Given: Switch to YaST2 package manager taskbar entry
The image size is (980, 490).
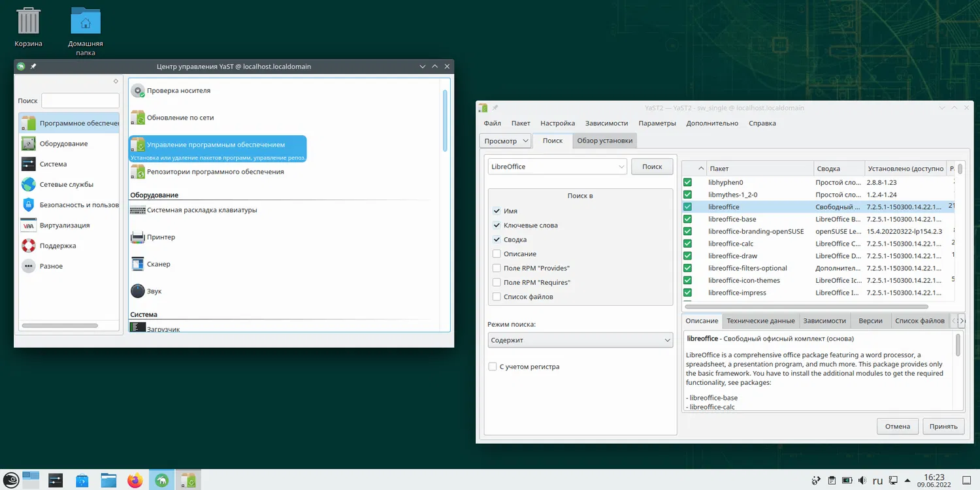Looking at the screenshot, I should coord(188,481).
